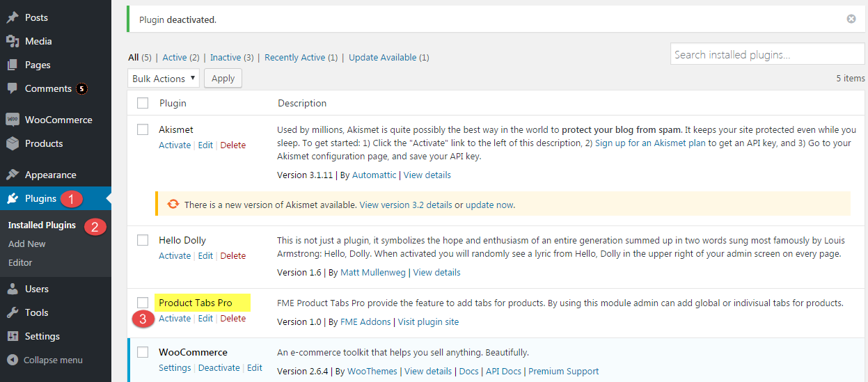868x382 pixels.
Task: Click the Comments count badge
Action: (x=82, y=88)
